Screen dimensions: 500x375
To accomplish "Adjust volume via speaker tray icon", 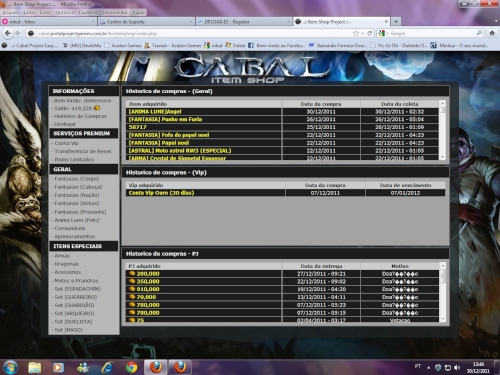I will tap(457, 367).
